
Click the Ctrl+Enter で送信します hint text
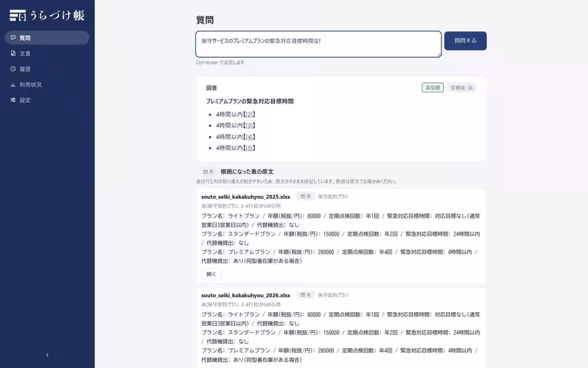tap(220, 63)
